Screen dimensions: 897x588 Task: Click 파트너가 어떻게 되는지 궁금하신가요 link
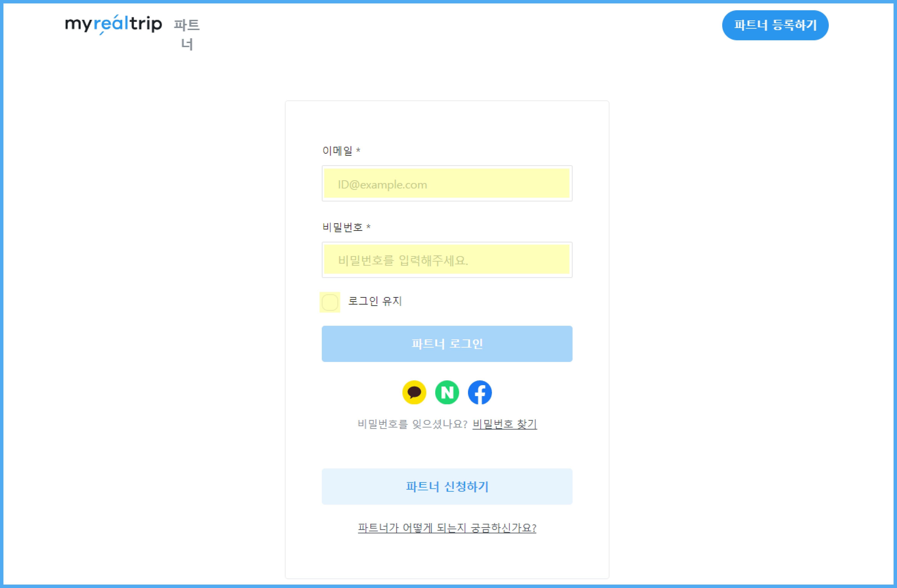pos(447,529)
